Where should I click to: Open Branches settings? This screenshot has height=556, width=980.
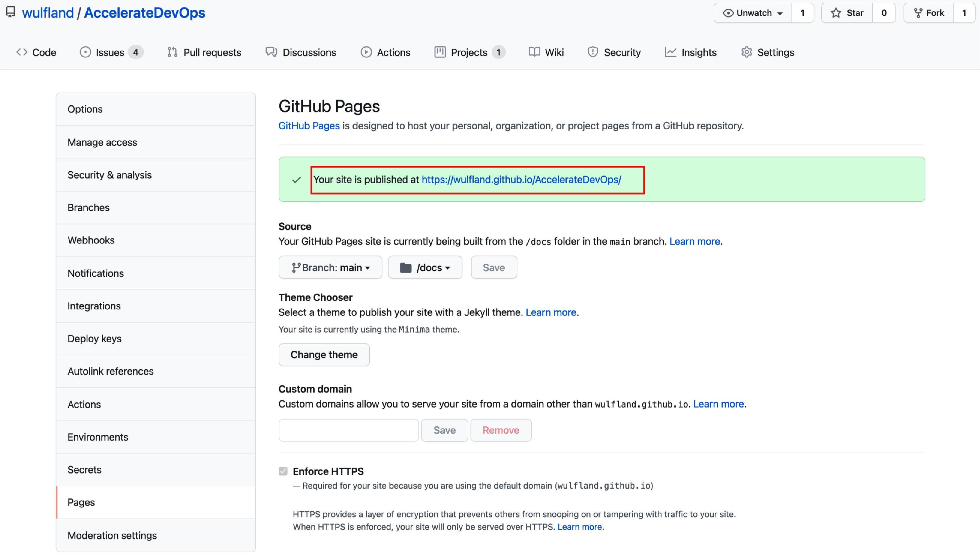pyautogui.click(x=156, y=207)
